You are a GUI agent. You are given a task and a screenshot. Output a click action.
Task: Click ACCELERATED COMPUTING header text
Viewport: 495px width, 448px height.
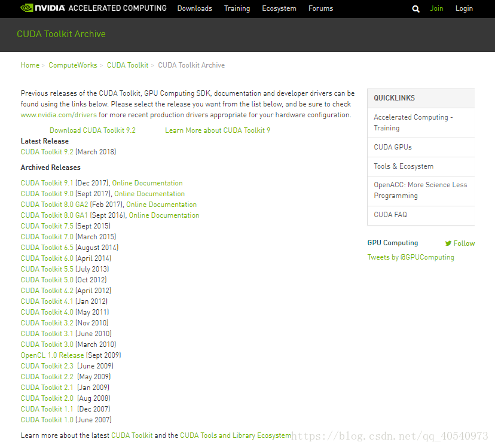(x=117, y=8)
